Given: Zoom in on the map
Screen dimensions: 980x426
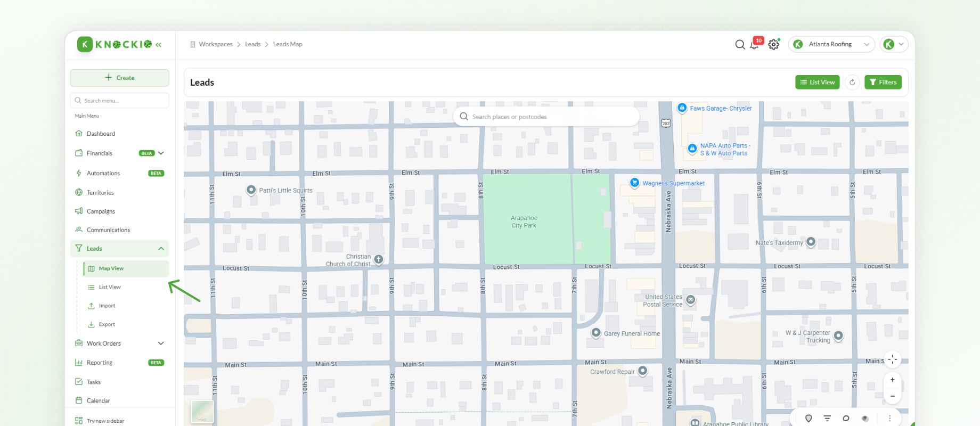Looking at the screenshot, I should (x=893, y=380).
